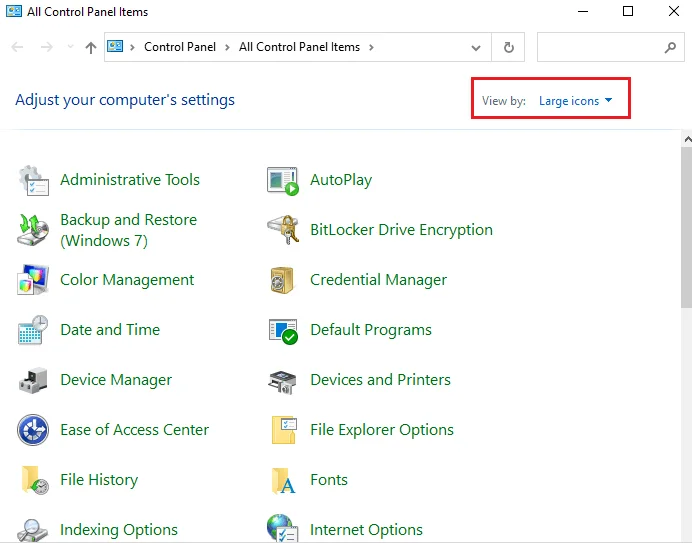Image resolution: width=692 pixels, height=543 pixels.
Task: Open the Credential Manager link
Action: click(378, 280)
